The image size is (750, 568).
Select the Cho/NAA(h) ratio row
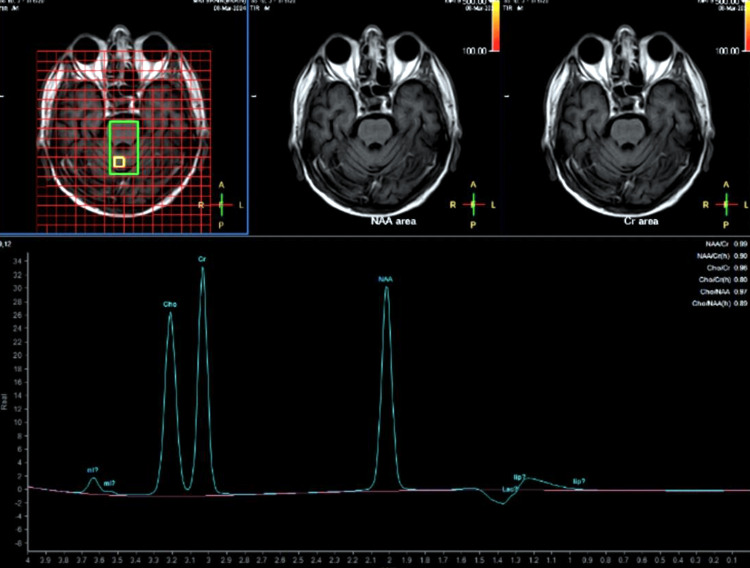(720, 304)
